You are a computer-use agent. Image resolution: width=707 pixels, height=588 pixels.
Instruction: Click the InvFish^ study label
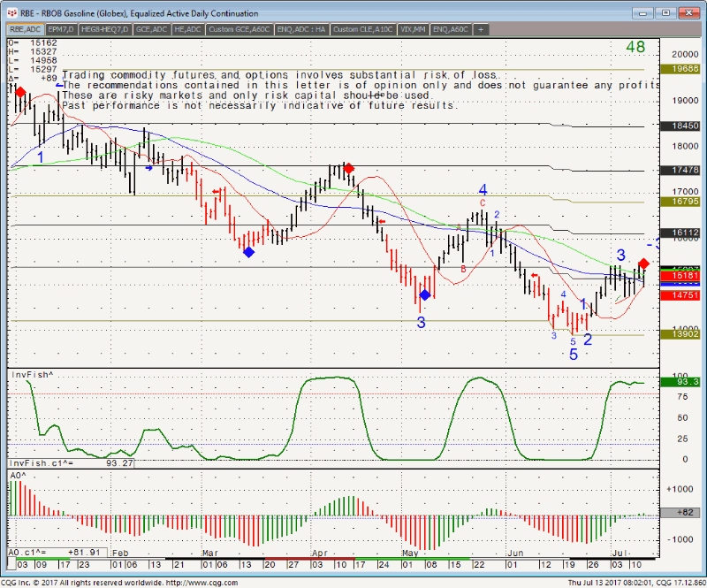pyautogui.click(x=32, y=375)
